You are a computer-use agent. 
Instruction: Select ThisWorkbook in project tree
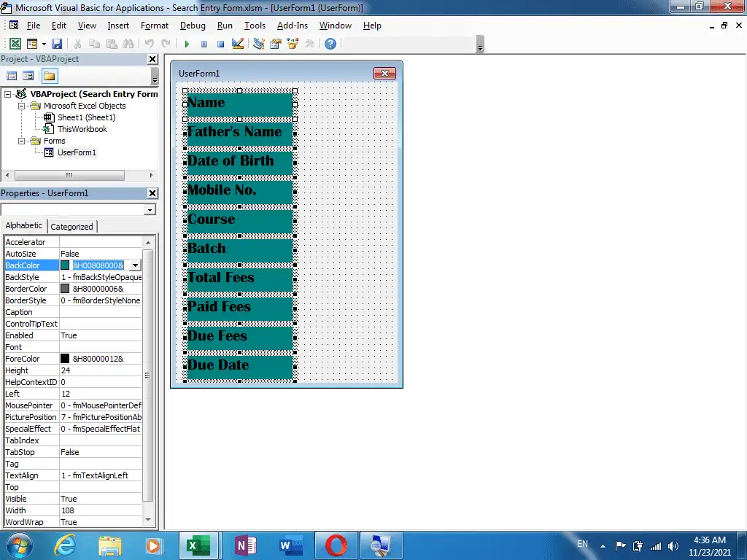point(82,129)
